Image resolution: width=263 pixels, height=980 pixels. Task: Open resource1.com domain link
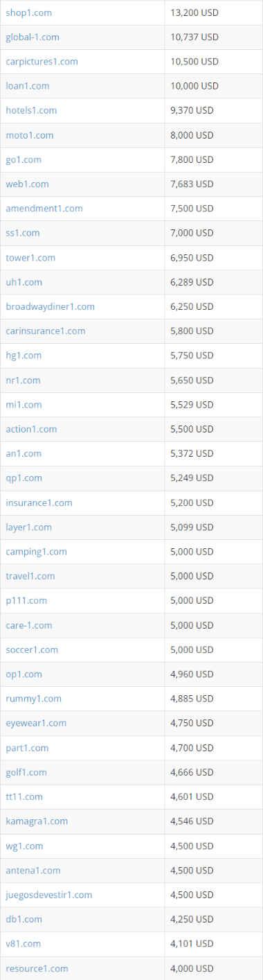[37, 968]
